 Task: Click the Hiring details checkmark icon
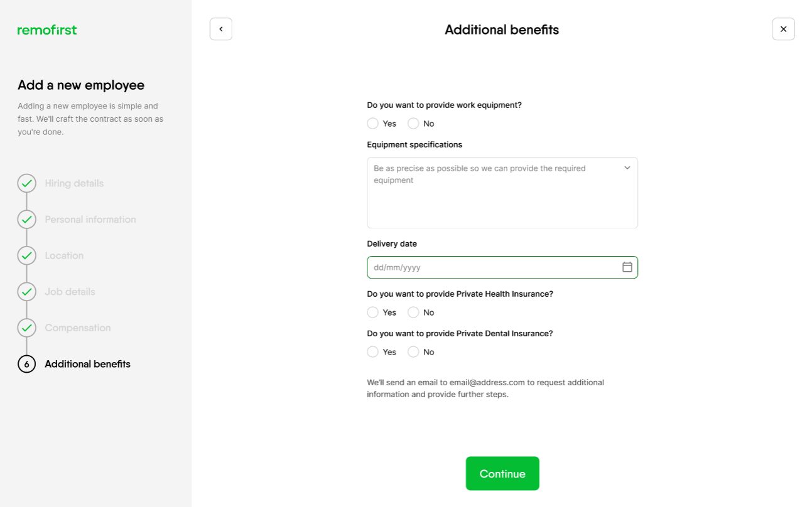coord(26,183)
